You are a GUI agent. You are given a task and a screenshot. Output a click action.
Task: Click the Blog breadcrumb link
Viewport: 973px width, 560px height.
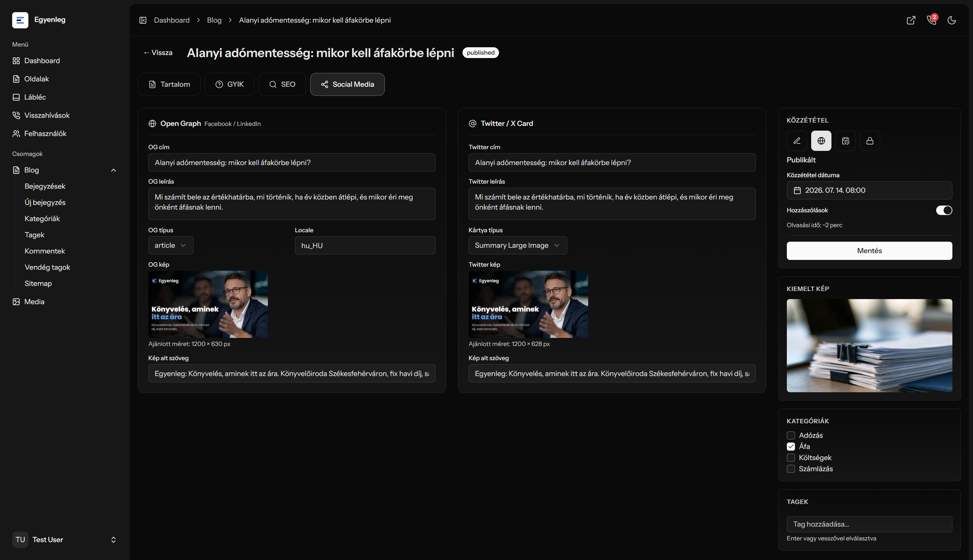(214, 20)
